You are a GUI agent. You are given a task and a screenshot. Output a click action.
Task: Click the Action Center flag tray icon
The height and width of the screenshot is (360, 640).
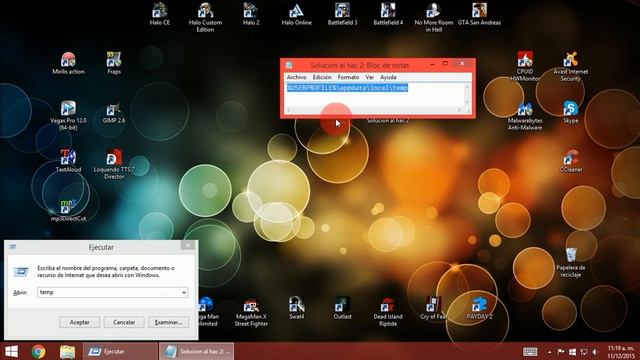point(561,352)
